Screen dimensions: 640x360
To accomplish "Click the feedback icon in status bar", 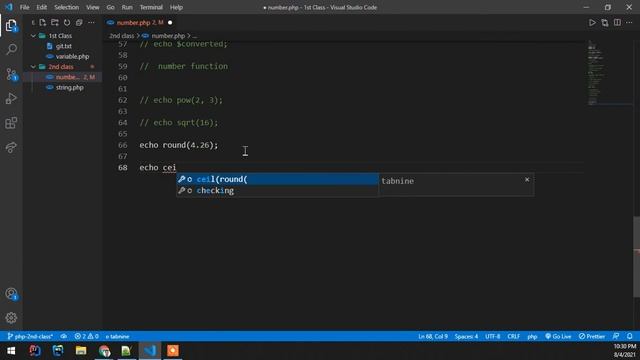I will 616,336.
